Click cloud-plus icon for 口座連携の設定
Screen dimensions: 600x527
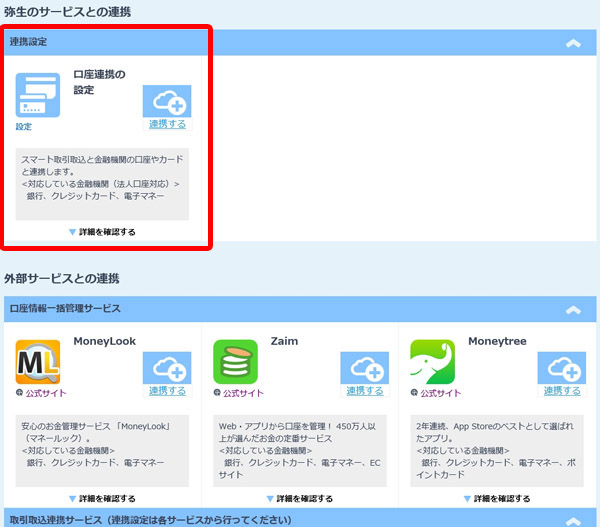pyautogui.click(x=167, y=101)
